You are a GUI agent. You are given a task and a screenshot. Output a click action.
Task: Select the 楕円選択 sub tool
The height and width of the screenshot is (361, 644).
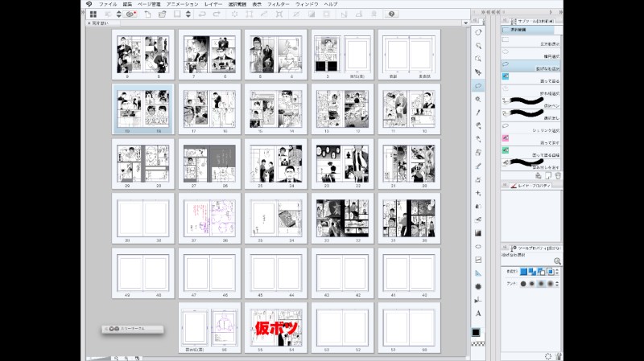pos(531,54)
